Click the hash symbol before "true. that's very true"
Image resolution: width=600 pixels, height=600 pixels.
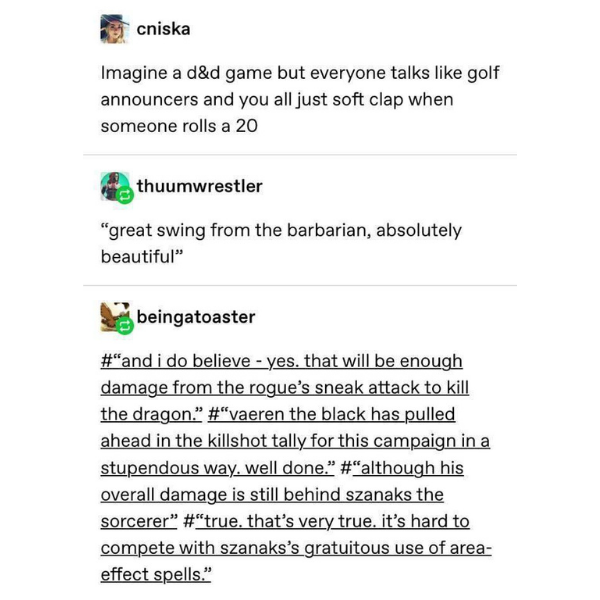[x=188, y=522]
